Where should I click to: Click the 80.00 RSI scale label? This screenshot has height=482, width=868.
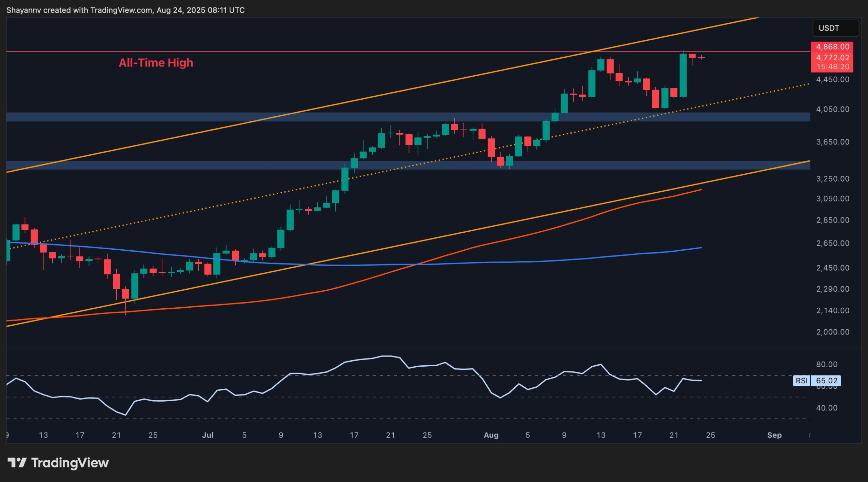tap(827, 364)
